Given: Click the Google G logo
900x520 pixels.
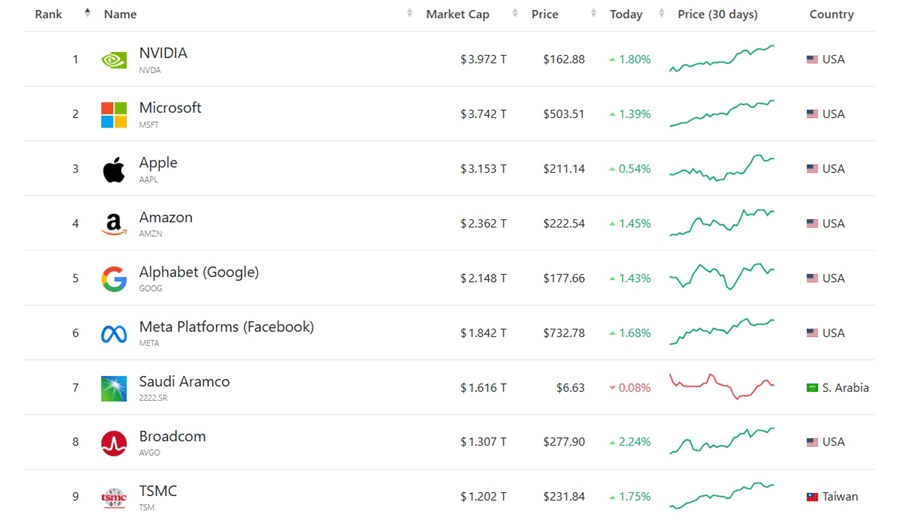Looking at the screenshot, I should (x=114, y=279).
